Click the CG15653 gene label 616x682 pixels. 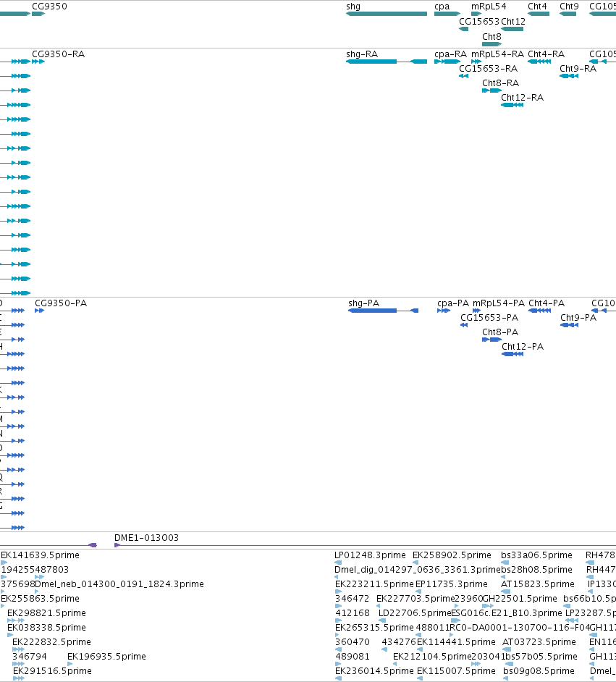coord(479,21)
